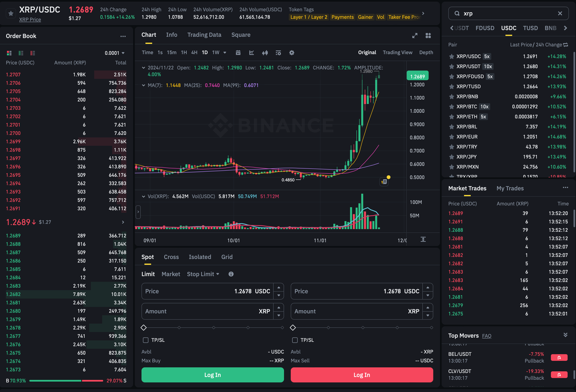576x392 pixels.
Task: Expand chart to fullscreen view
Action: [x=415, y=35]
